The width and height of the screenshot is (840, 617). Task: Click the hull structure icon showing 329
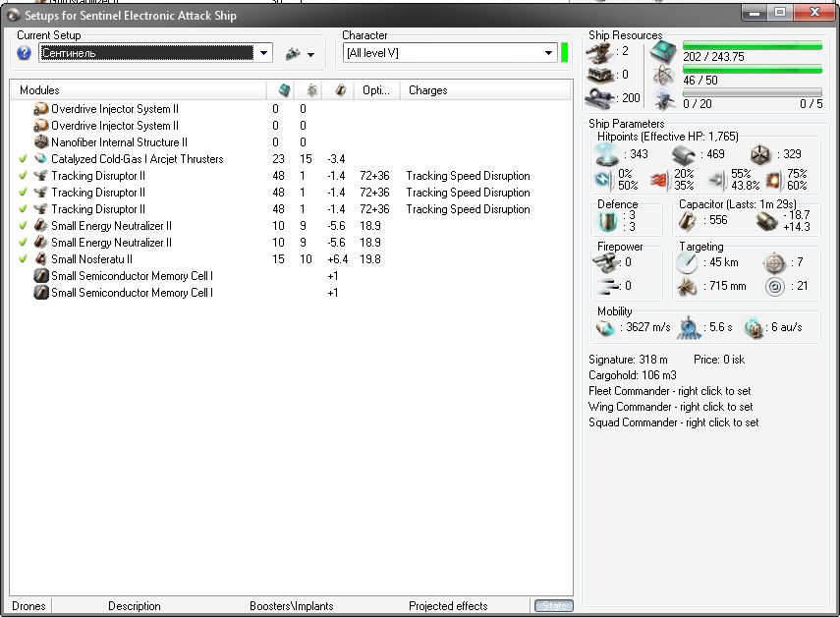[x=760, y=154]
